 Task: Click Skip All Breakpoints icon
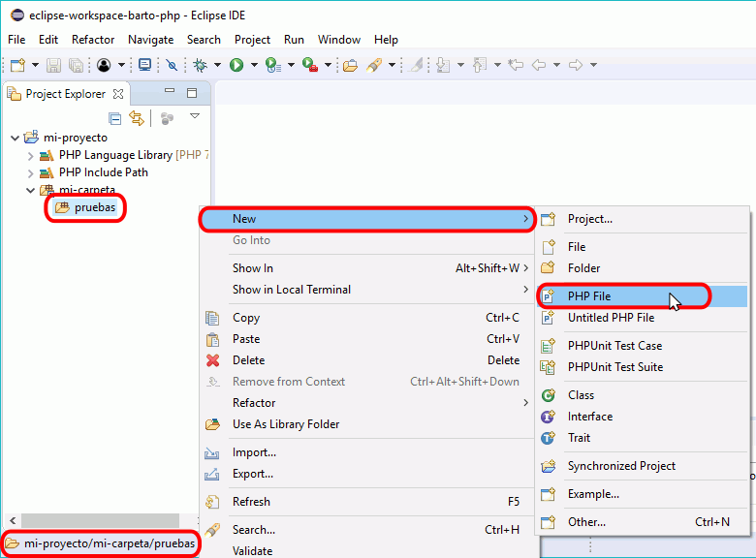pos(172,65)
